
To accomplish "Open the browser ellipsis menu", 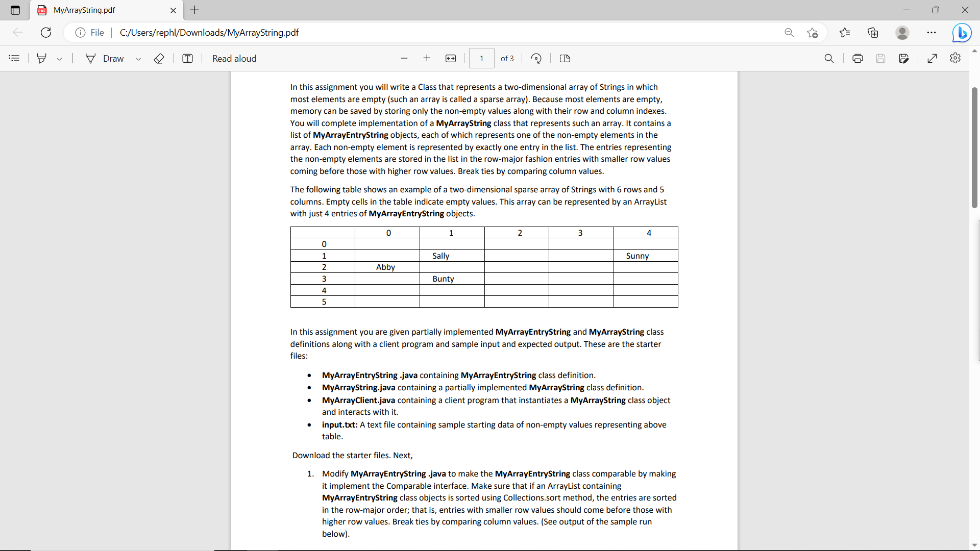I will pyautogui.click(x=932, y=32).
